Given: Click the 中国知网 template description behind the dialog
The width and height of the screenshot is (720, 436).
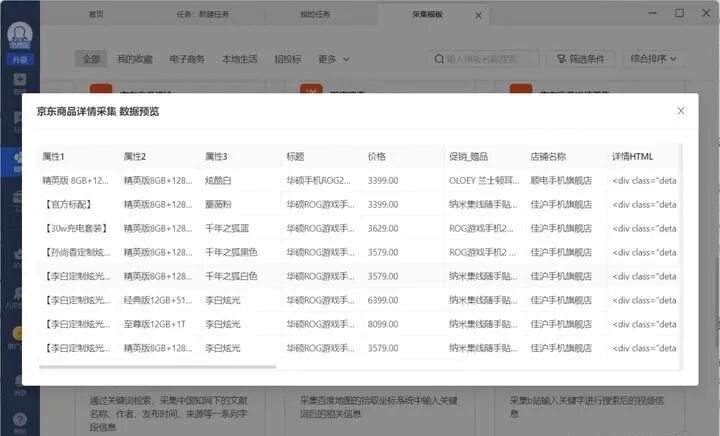Looking at the screenshot, I should [169, 414].
